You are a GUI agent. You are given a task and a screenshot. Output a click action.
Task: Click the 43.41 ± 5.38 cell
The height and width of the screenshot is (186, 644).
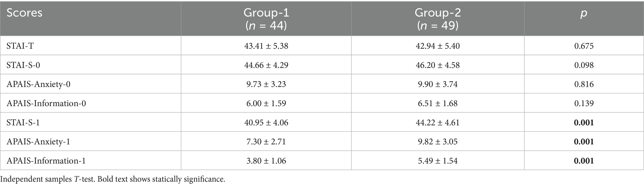point(266,46)
